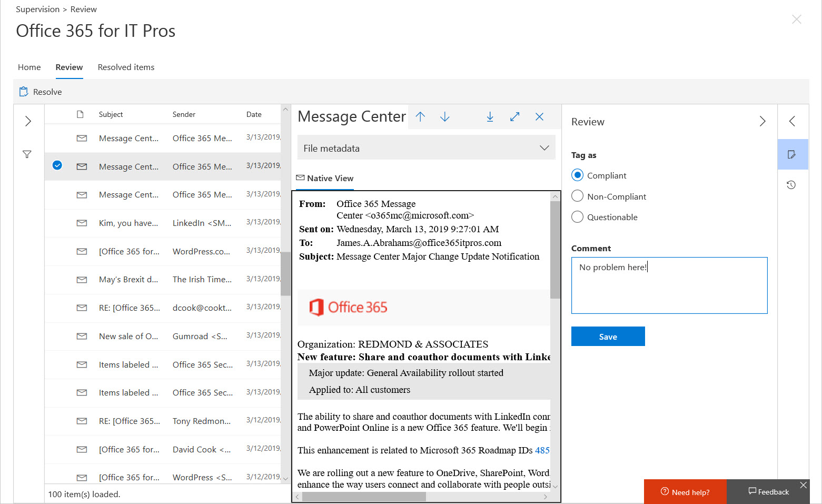Select the Non-Compliant tag
Screen dimensions: 822x504
[x=577, y=196]
